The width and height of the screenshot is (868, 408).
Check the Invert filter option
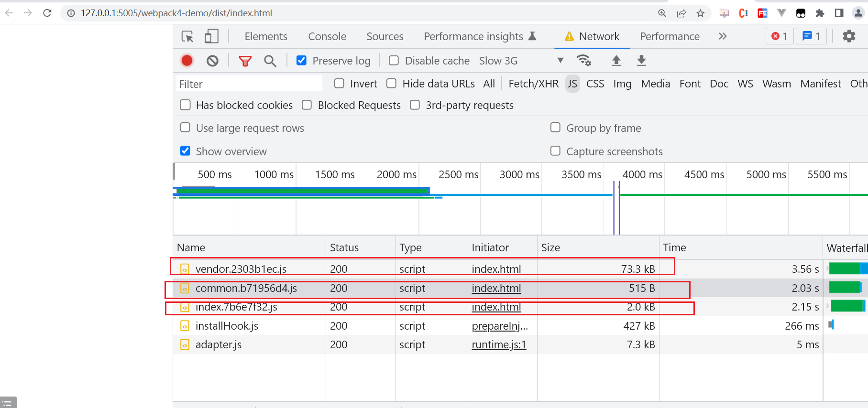coord(339,84)
